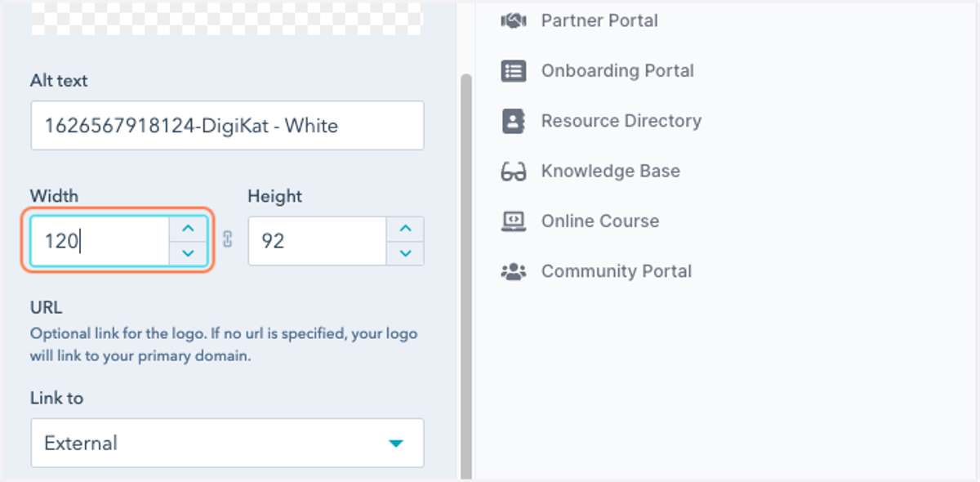Decrease Height with the down arrow
Image resolution: width=980 pixels, height=482 pixels.
[405, 253]
